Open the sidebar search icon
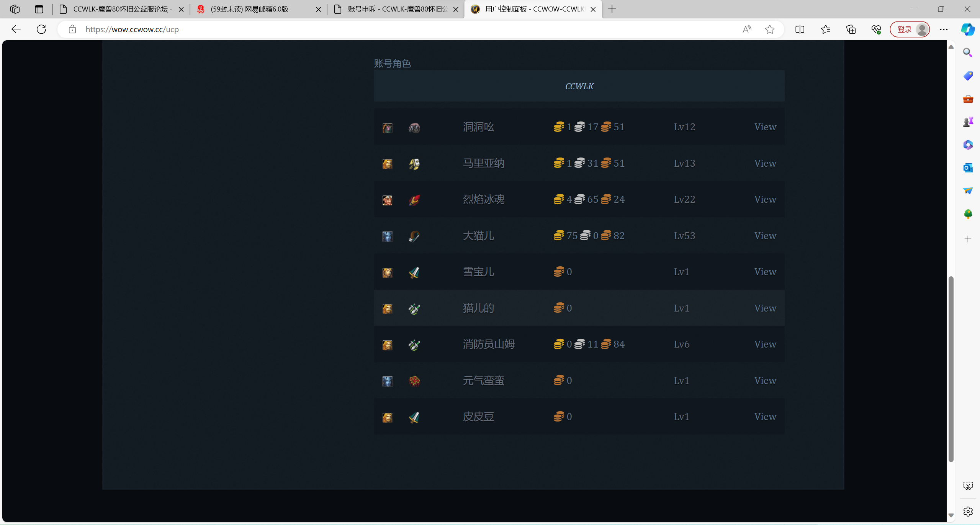 [x=968, y=52]
